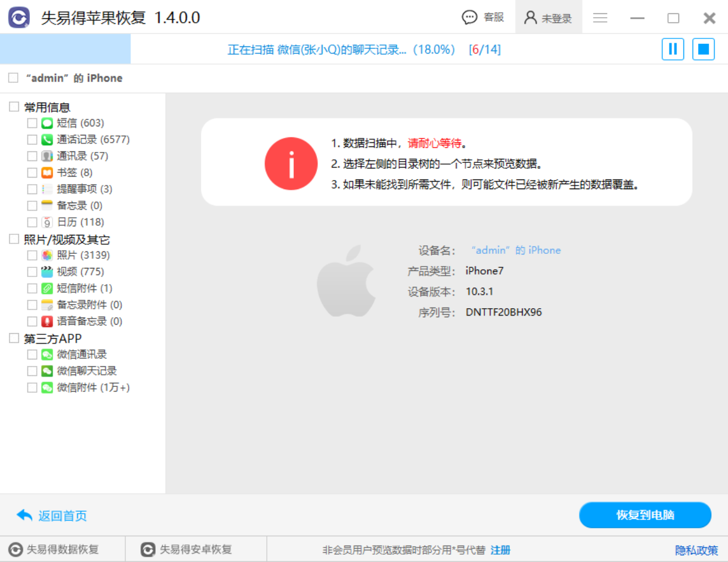This screenshot has width=728, height=562.
Task: Click the 语音备忘录 microphone icon
Action: point(47,322)
